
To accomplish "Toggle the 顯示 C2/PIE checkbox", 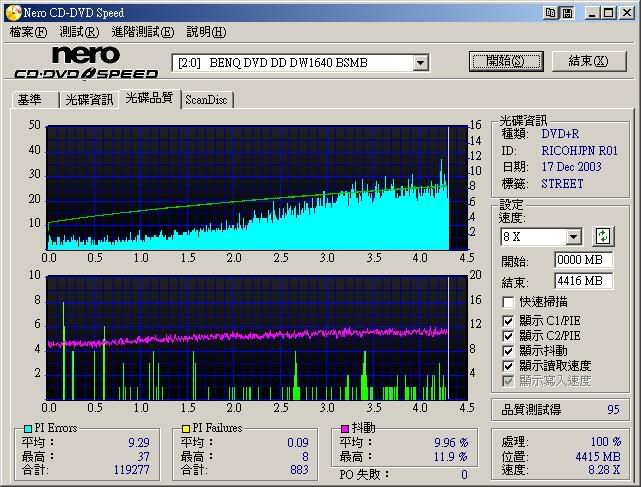I will tap(508, 336).
